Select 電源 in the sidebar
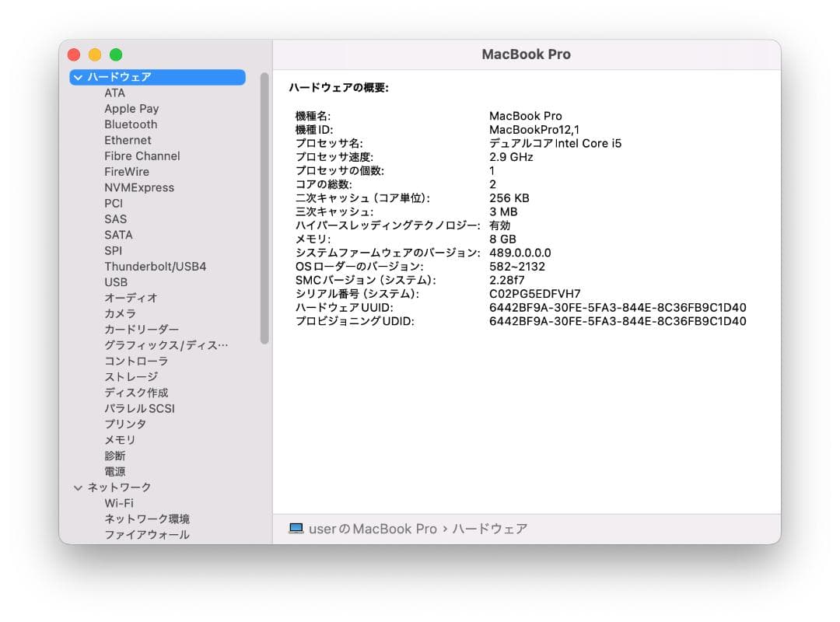840x622 pixels. coord(114,472)
